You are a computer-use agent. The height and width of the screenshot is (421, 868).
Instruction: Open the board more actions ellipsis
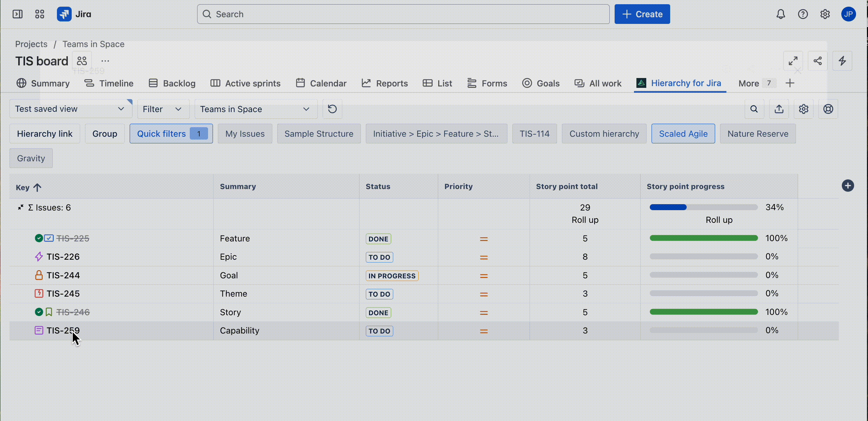click(105, 61)
